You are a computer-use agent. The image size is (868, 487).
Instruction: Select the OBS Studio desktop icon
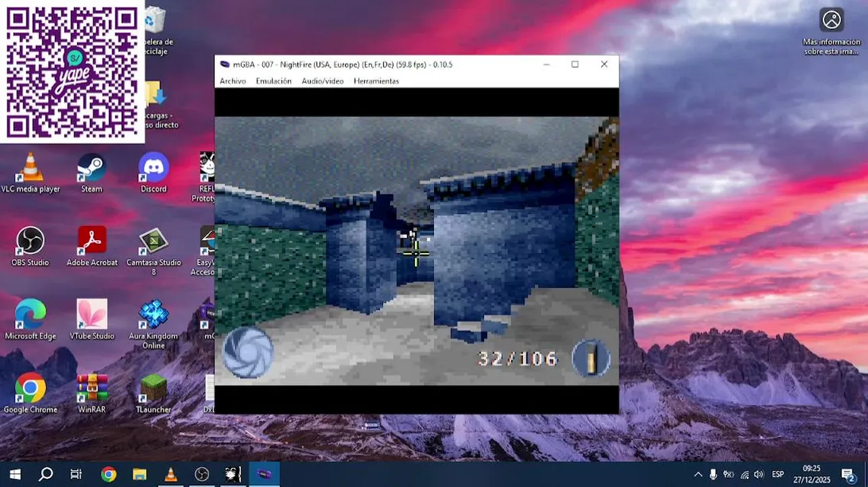30,247
